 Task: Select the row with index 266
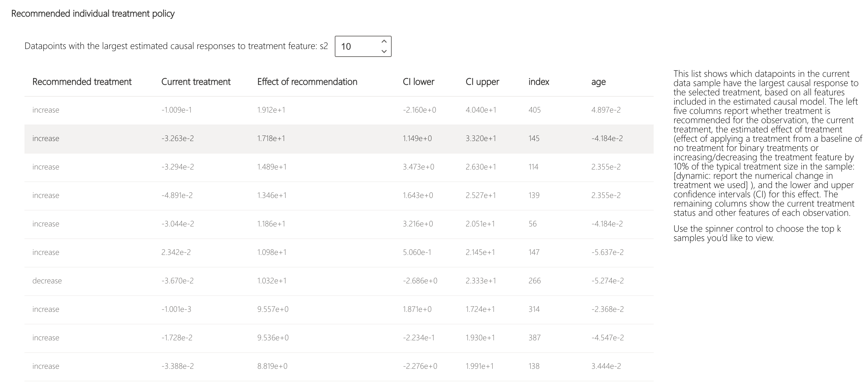[339, 281]
